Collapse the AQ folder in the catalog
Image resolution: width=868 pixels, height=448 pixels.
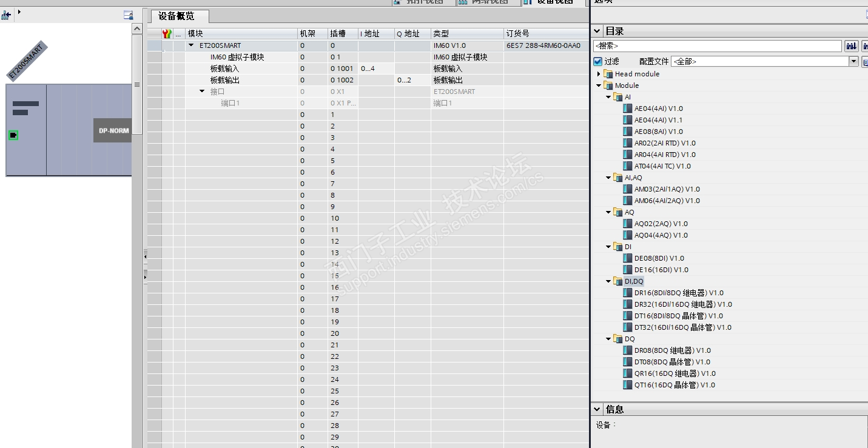[x=608, y=212]
